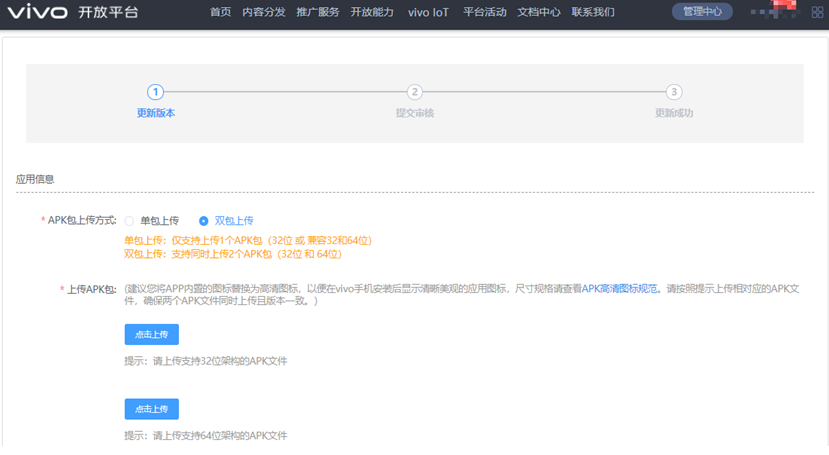Click the 上传APK包 field label
This screenshot has width=829, height=455.
[x=91, y=290]
